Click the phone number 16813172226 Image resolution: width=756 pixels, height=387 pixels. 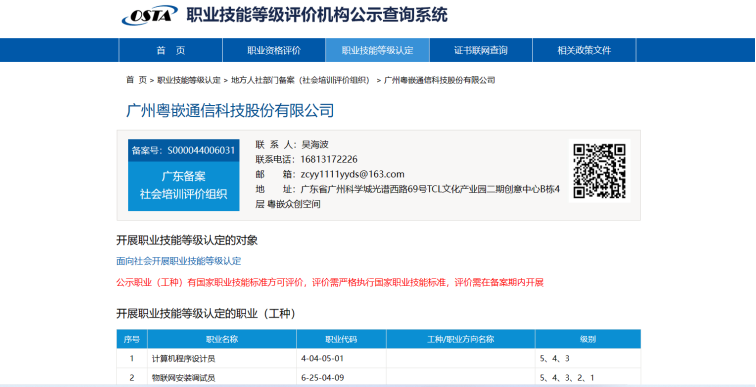(x=329, y=160)
